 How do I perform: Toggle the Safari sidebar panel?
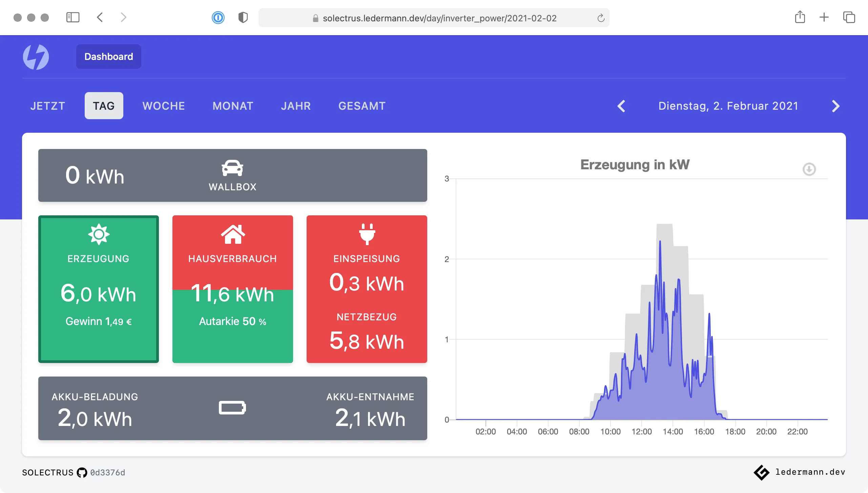(73, 17)
